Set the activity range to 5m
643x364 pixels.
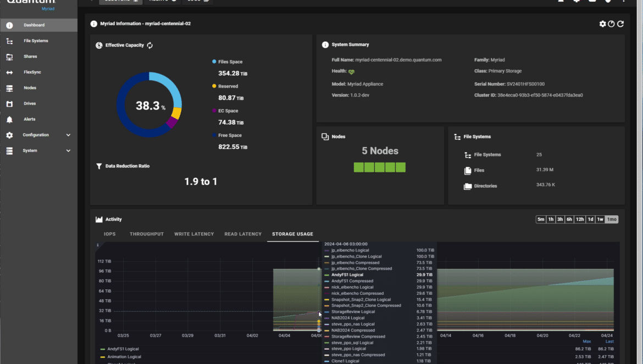click(x=541, y=220)
